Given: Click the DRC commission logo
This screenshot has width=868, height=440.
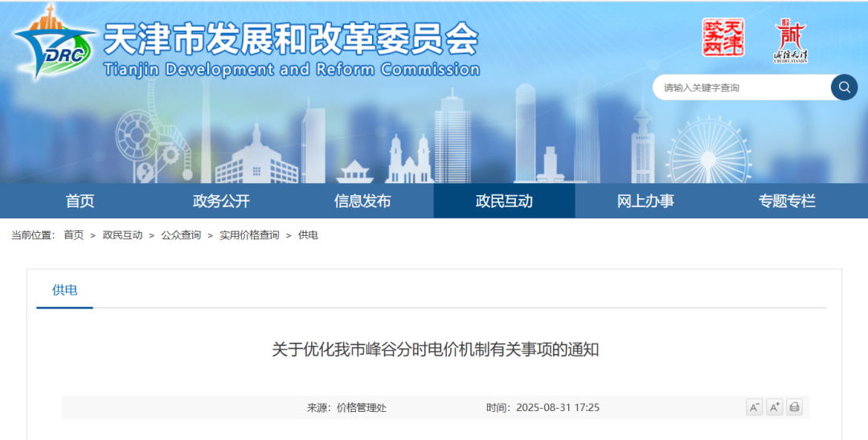Looking at the screenshot, I should click(55, 43).
